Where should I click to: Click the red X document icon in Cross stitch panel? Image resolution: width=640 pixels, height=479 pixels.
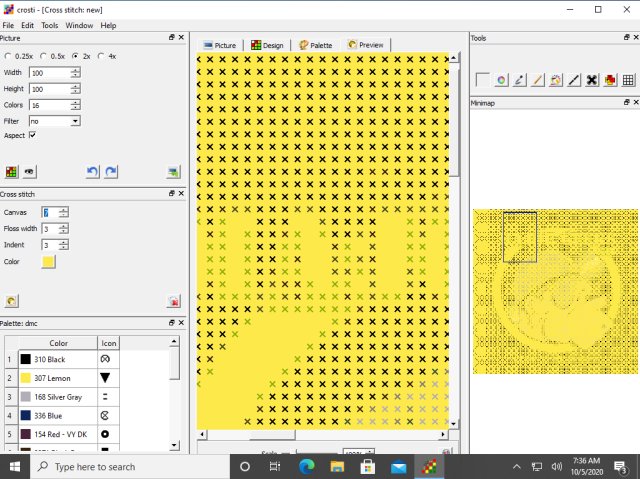coord(173,301)
